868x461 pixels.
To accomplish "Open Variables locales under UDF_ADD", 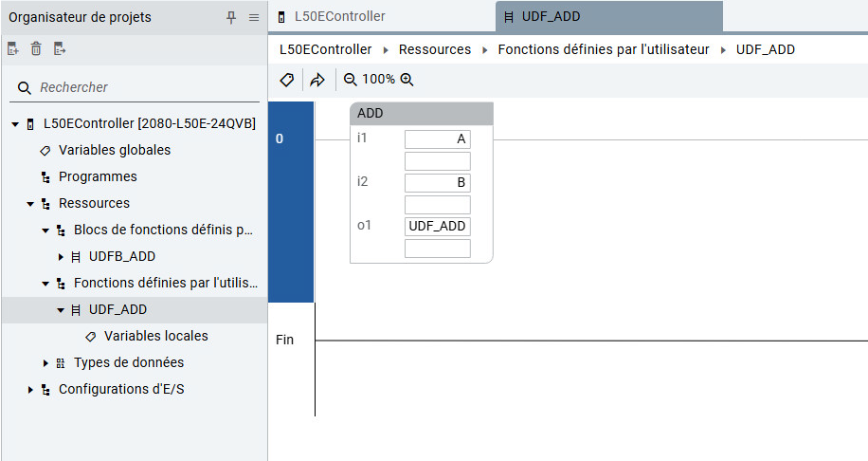I will click(156, 337).
